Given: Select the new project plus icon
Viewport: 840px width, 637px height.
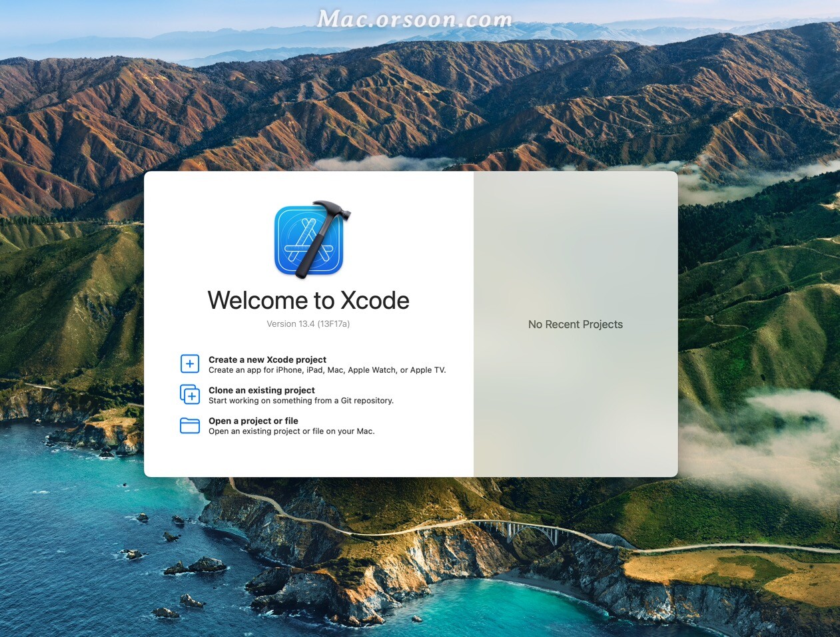Looking at the screenshot, I should point(190,363).
